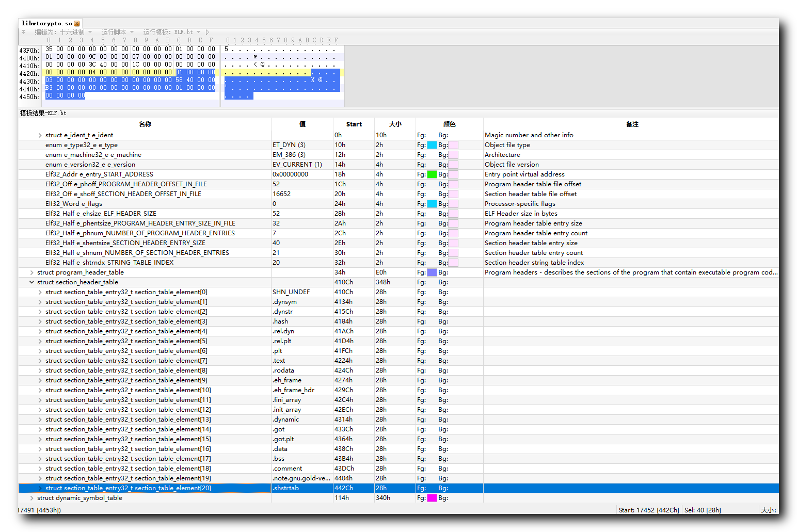
Task: Click the 'Entry point virtual address' comment
Action: pyautogui.click(x=524, y=174)
